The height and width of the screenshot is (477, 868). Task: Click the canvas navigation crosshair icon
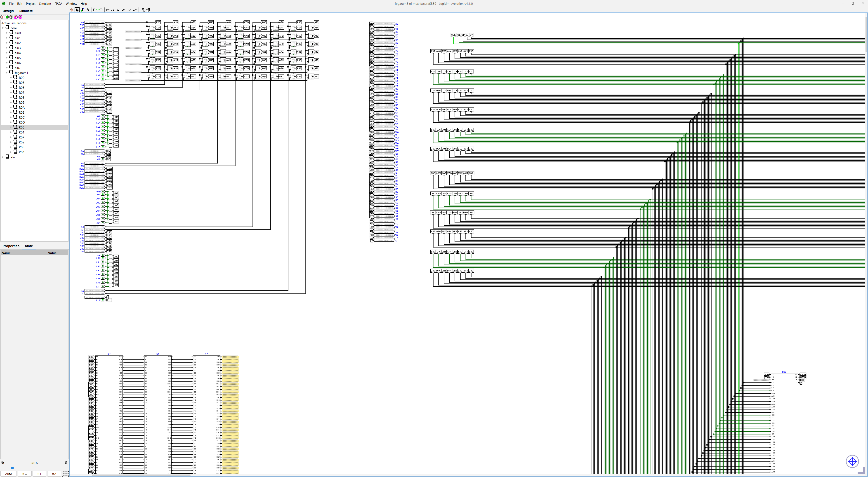coord(852,461)
